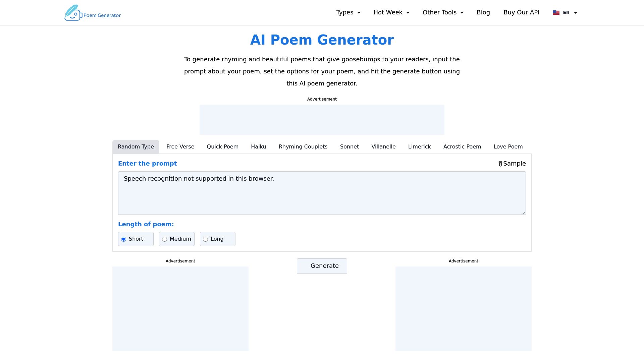Choose Medium for the poem length
This screenshot has height=362, width=644.
165,239
